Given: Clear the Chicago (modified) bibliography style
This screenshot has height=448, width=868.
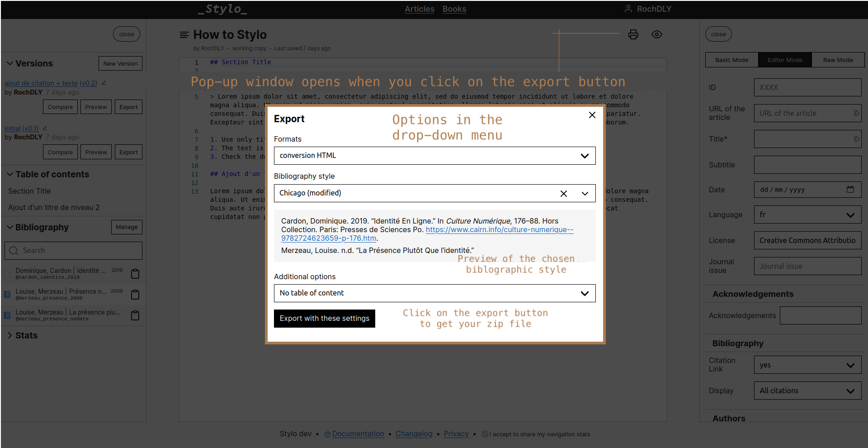Looking at the screenshot, I should (564, 194).
